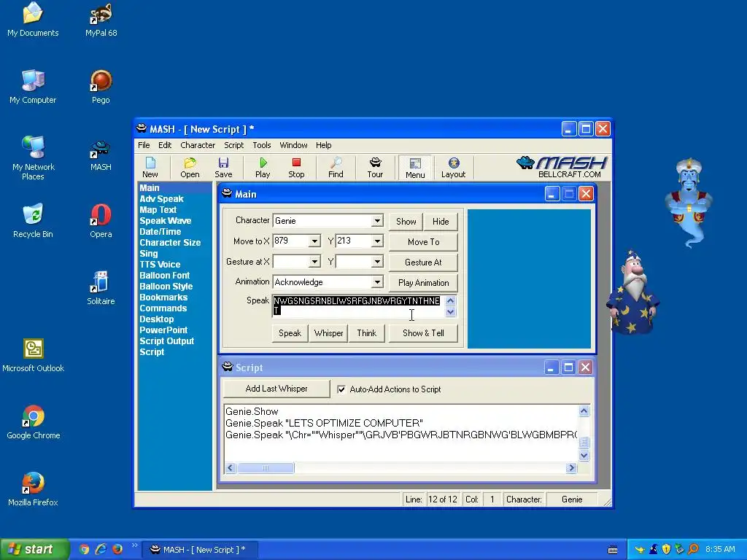Viewport: 747px width, 560px height.
Task: Click the New toolbar icon in MASH
Action: point(150,168)
